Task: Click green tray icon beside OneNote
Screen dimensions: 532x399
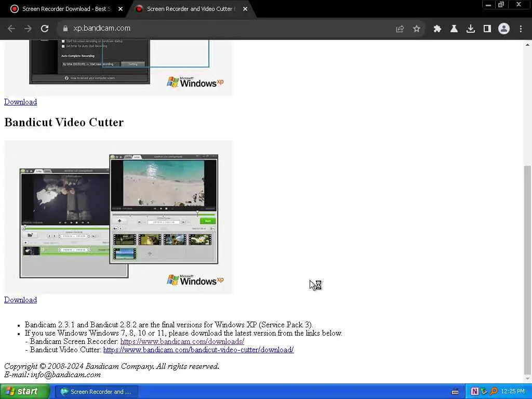Action: 484,392
